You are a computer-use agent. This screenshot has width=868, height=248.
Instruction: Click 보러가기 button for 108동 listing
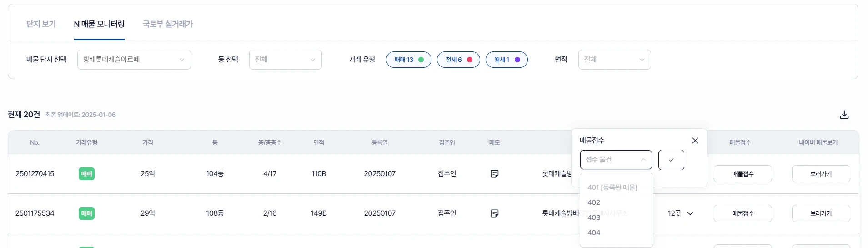[821, 213]
